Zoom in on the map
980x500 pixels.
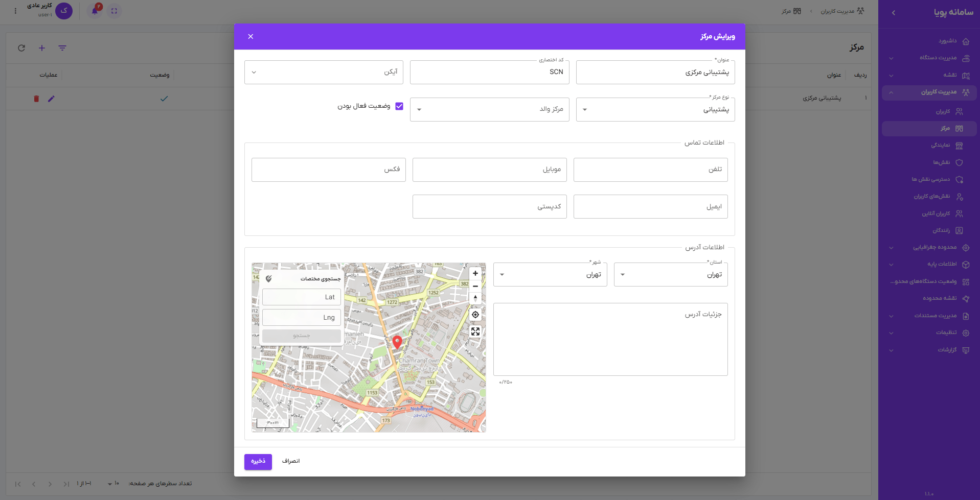pyautogui.click(x=475, y=273)
